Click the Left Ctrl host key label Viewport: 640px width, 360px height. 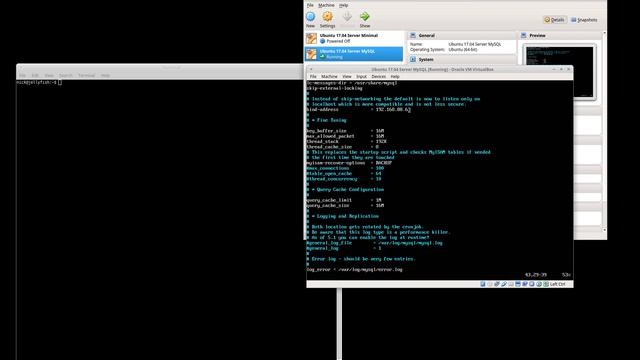click(x=558, y=284)
